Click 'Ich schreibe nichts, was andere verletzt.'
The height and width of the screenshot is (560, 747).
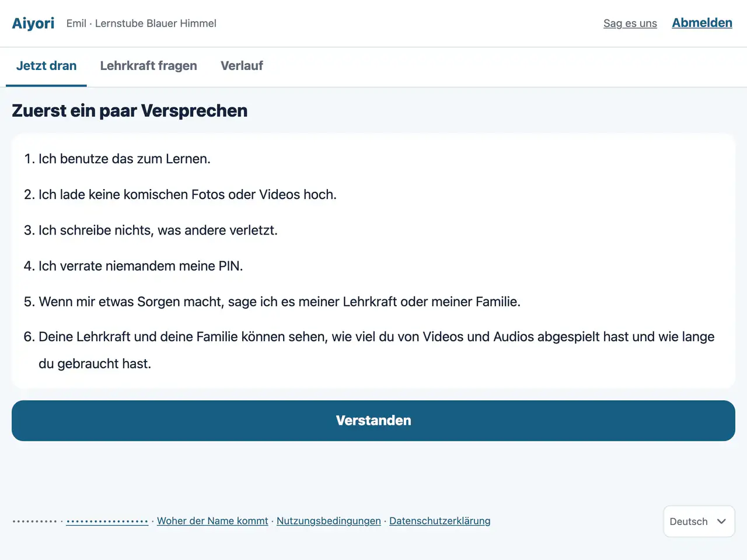158,230
